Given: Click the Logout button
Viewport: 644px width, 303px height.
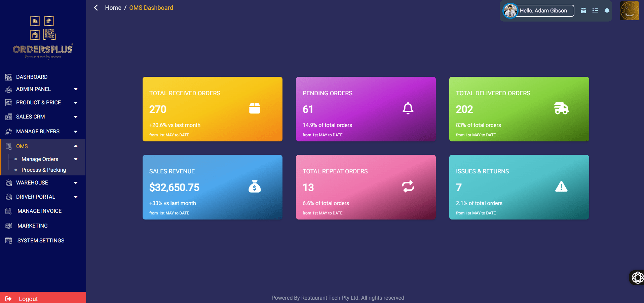Looking at the screenshot, I should click(x=28, y=299).
